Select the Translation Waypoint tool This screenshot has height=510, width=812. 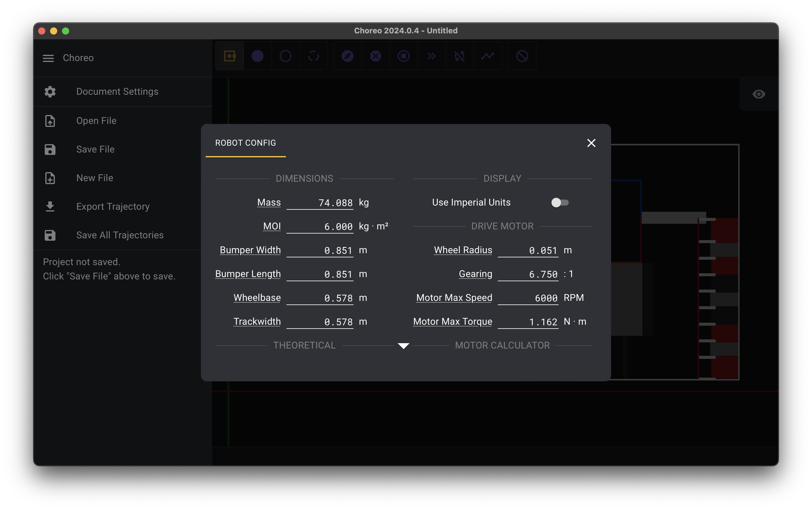tap(257, 56)
